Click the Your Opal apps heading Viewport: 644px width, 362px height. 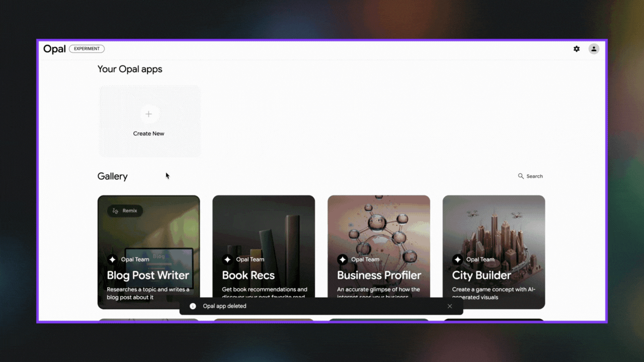point(130,69)
